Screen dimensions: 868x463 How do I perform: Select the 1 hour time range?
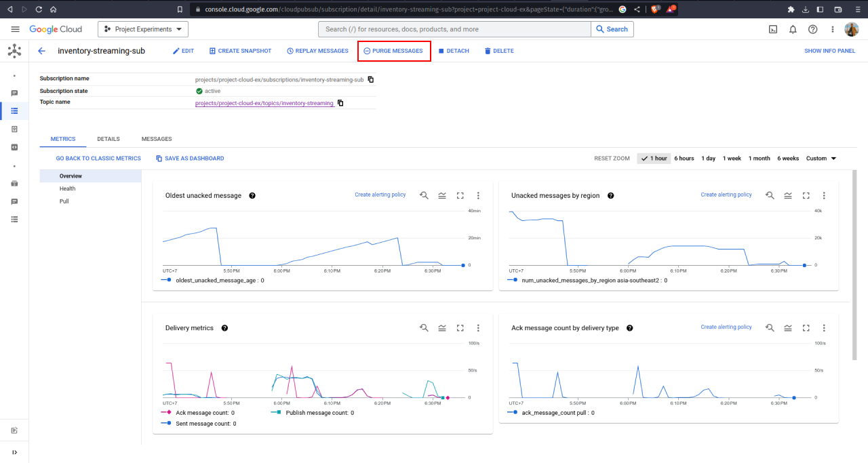tap(654, 159)
